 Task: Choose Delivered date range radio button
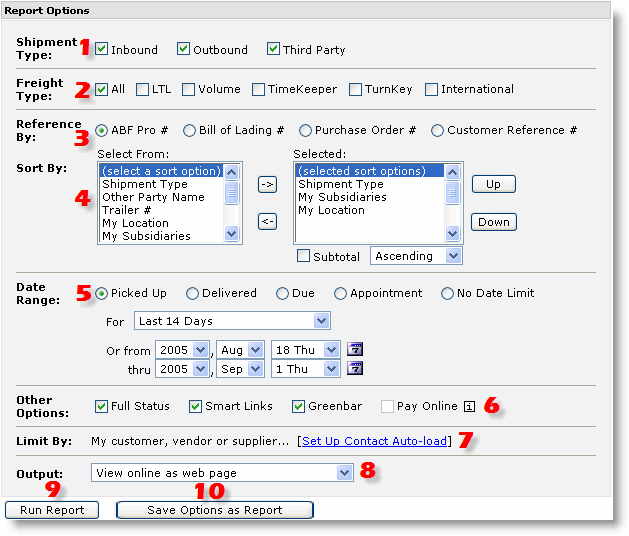click(192, 294)
